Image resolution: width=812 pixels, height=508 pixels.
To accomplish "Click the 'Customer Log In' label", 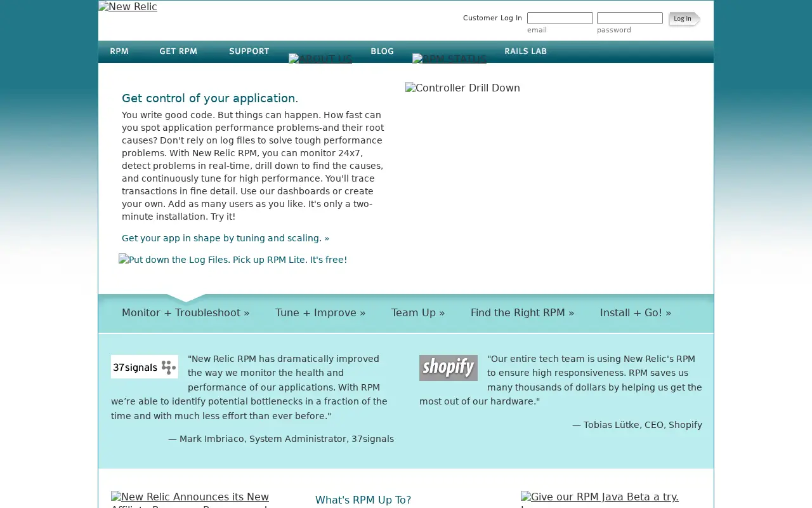I will [x=492, y=18].
